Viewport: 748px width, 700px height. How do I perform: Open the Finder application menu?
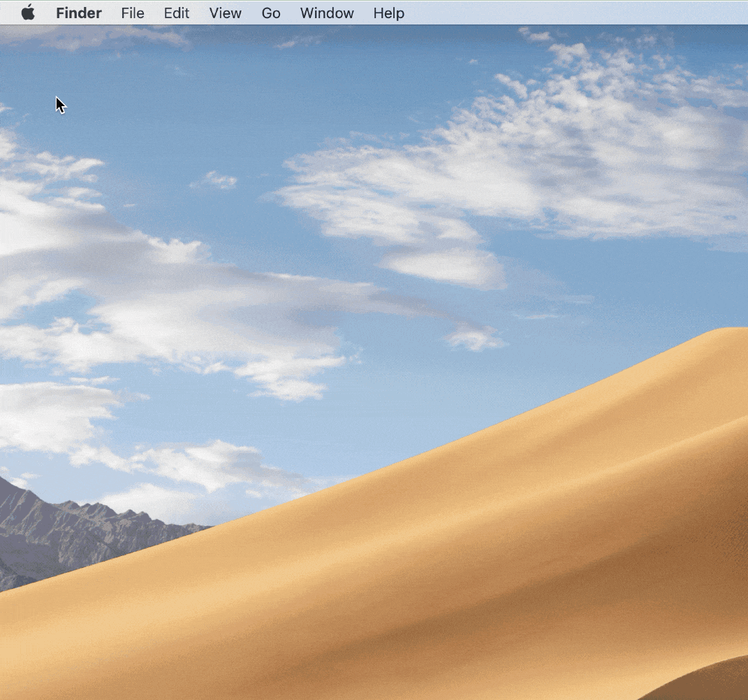click(78, 13)
